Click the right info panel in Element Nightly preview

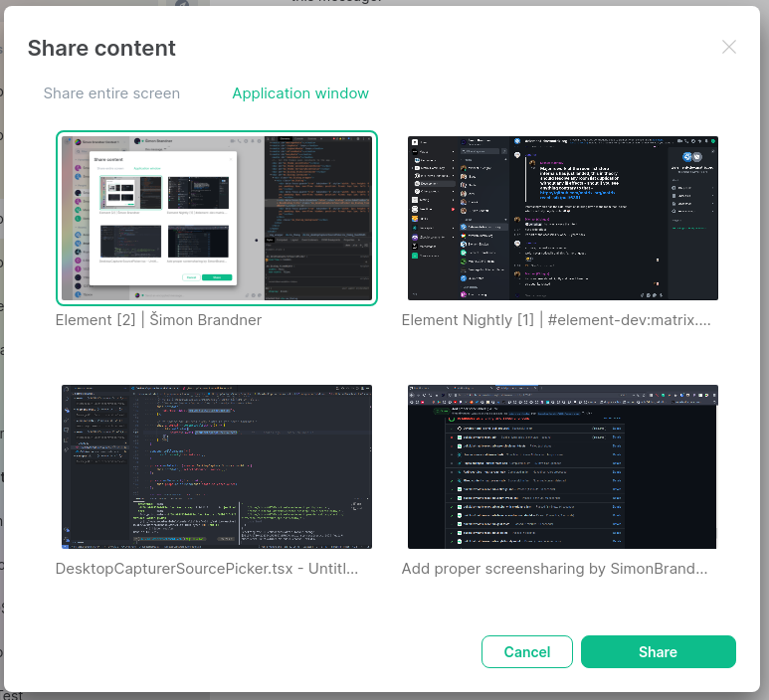point(690,199)
